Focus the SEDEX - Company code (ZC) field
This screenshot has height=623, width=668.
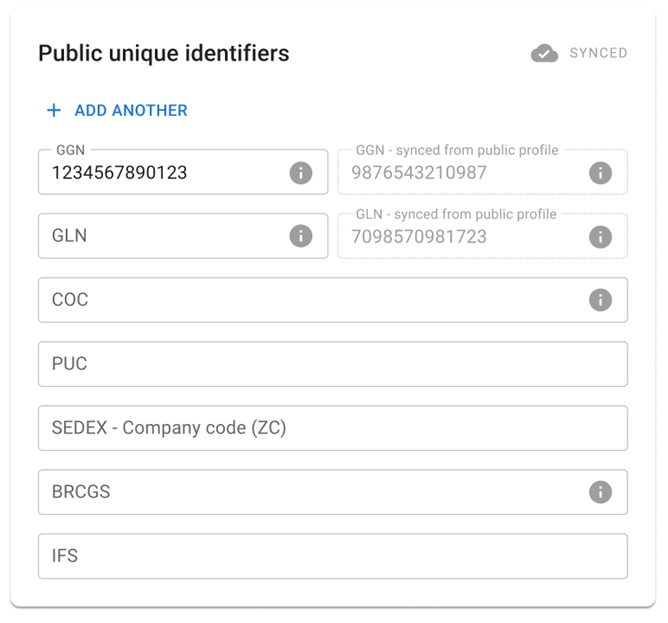333,428
